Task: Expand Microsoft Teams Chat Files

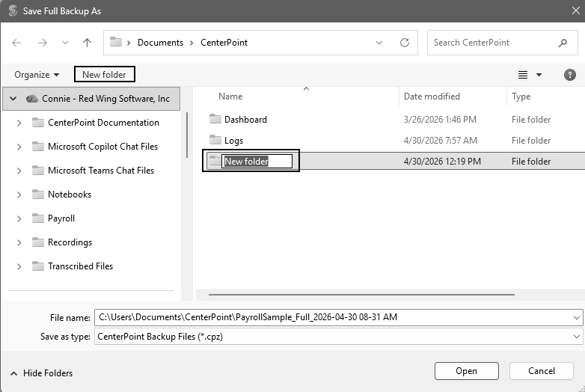Action: tap(19, 171)
